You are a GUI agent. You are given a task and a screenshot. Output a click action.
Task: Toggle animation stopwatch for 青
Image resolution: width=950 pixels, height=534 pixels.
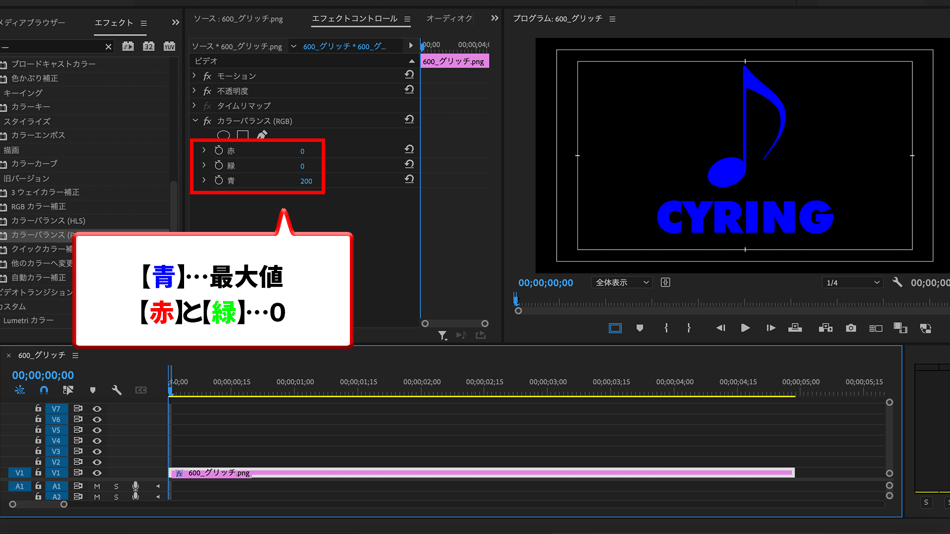(219, 180)
